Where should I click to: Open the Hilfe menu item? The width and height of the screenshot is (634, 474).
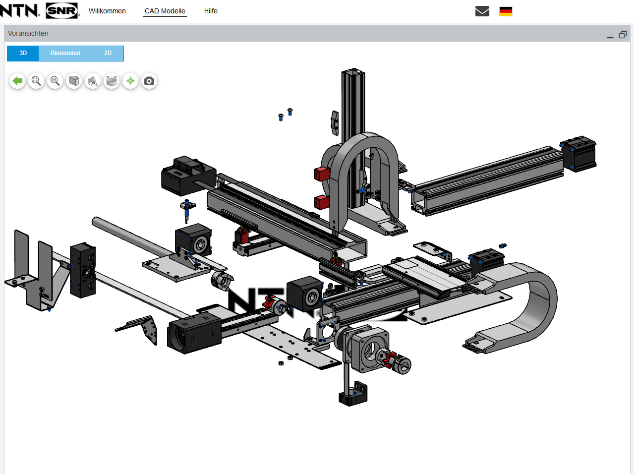pyautogui.click(x=211, y=11)
